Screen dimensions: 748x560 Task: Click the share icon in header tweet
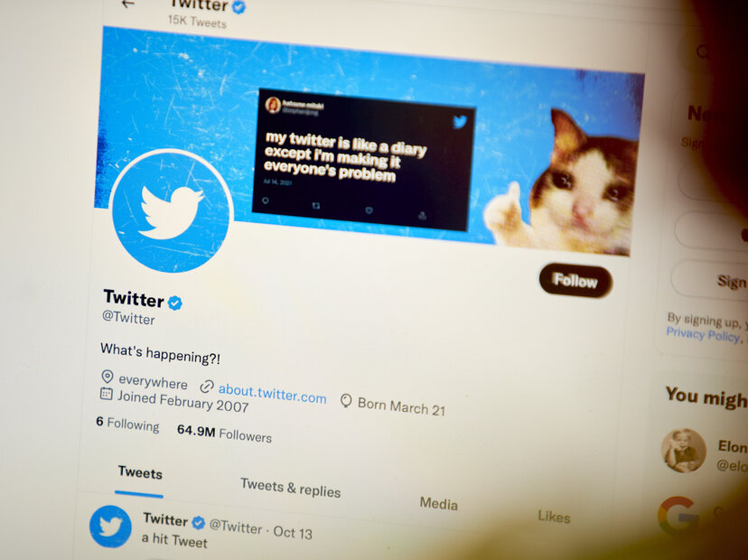click(422, 216)
